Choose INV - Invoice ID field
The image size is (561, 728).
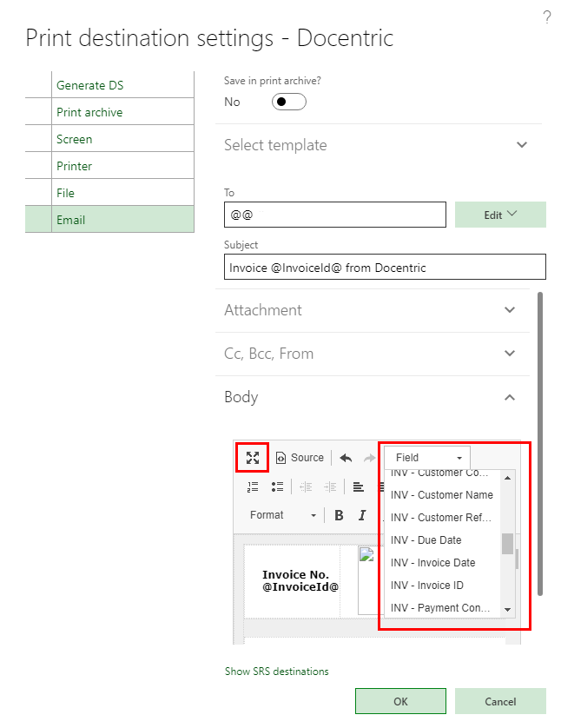443,586
